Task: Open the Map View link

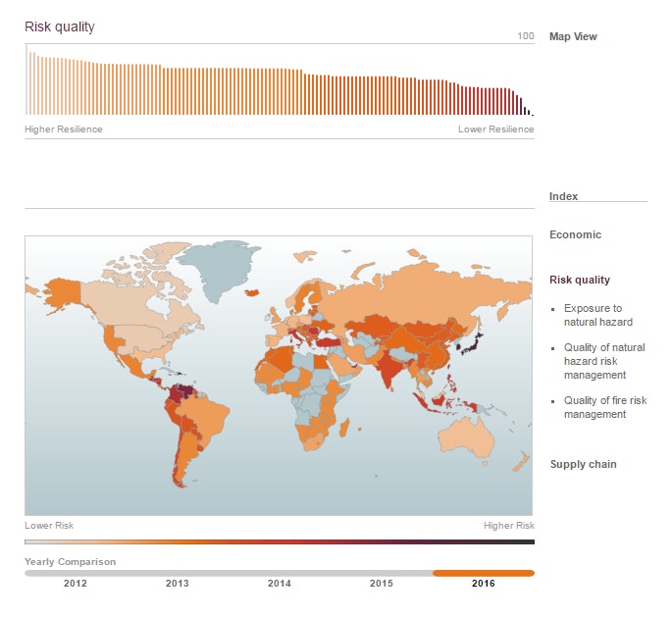Action: click(x=573, y=37)
